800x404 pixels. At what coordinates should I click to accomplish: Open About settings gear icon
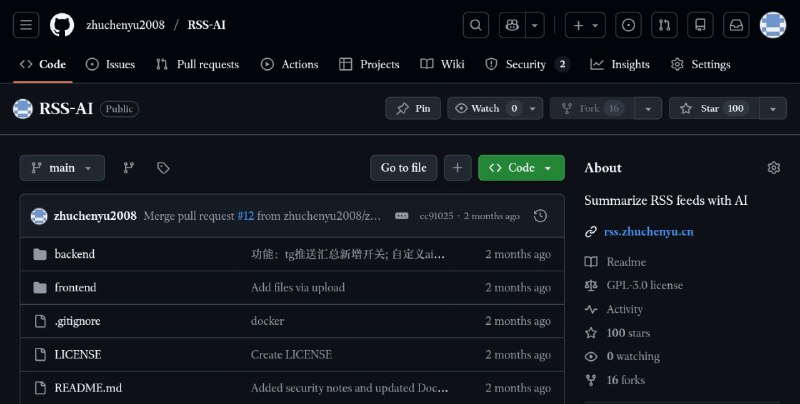pos(773,168)
